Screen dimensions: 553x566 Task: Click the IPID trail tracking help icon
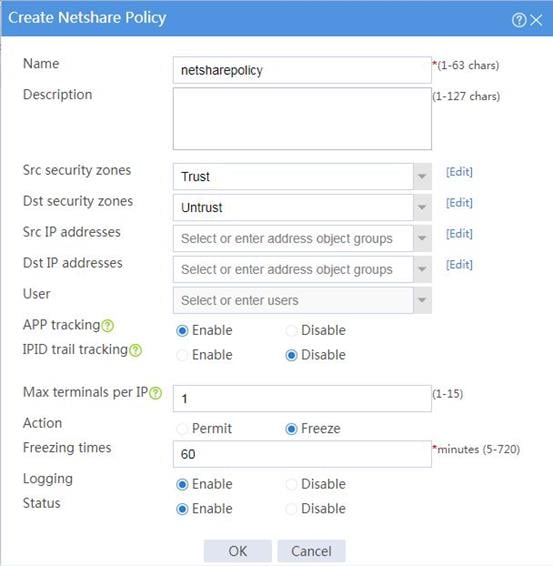pos(136,351)
